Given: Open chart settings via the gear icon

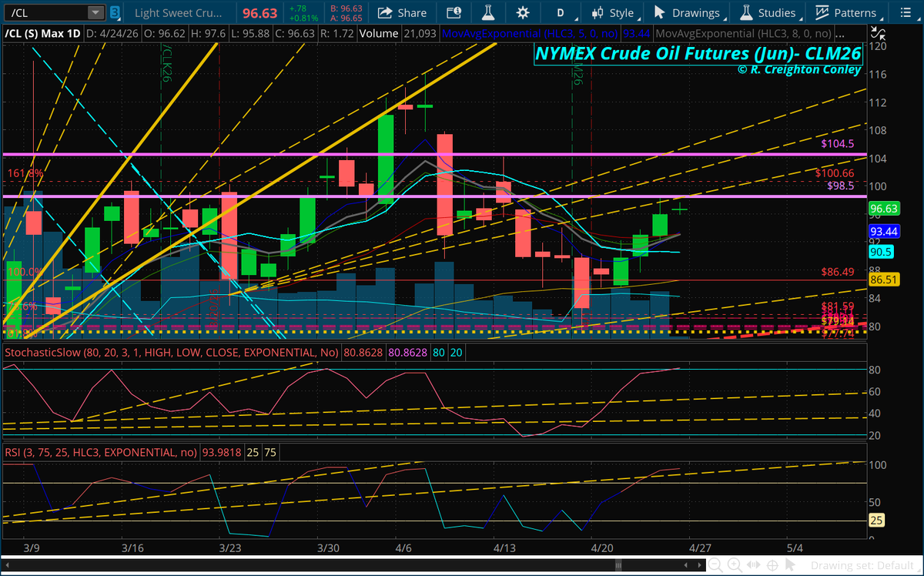Looking at the screenshot, I should (523, 12).
